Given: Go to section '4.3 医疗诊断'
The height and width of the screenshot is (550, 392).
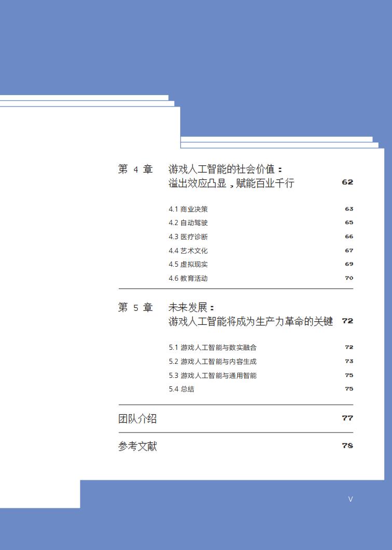Looking at the screenshot, I should pos(188,237).
